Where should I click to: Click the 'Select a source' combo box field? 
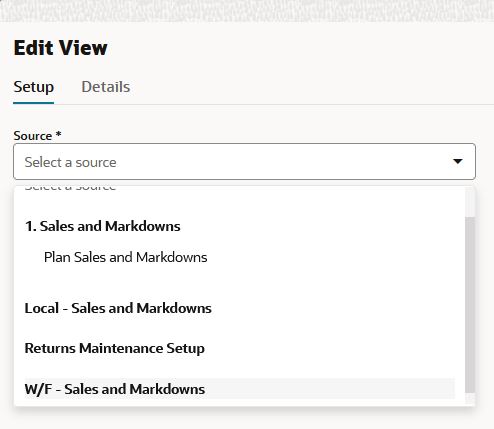(x=244, y=162)
